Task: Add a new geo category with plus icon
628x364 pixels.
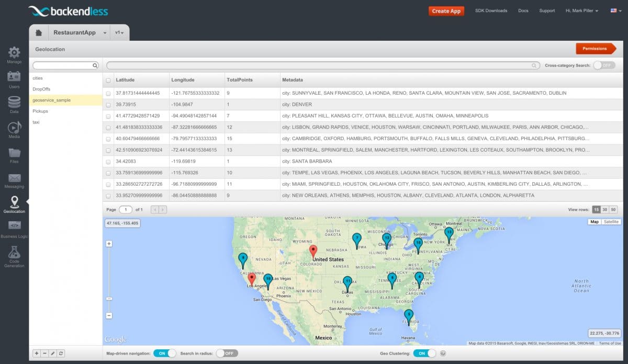Action: click(x=36, y=354)
